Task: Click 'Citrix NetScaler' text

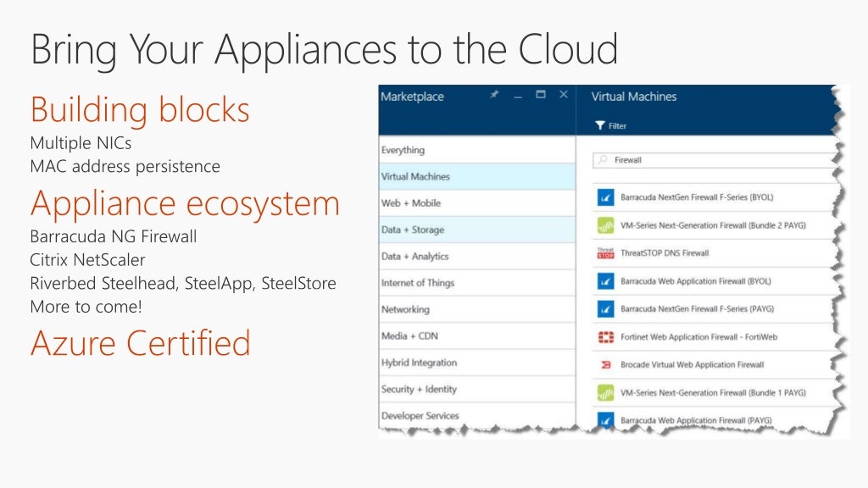Action: pos(87,260)
